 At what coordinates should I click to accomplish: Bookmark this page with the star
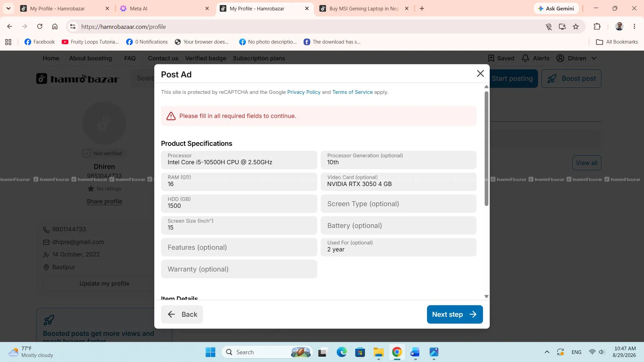pyautogui.click(x=576, y=26)
